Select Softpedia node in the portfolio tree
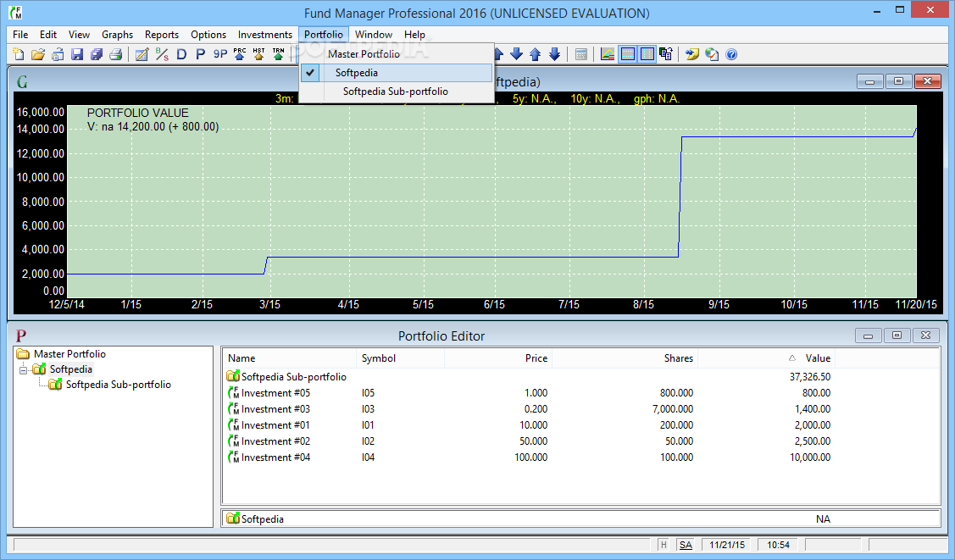 click(70, 369)
